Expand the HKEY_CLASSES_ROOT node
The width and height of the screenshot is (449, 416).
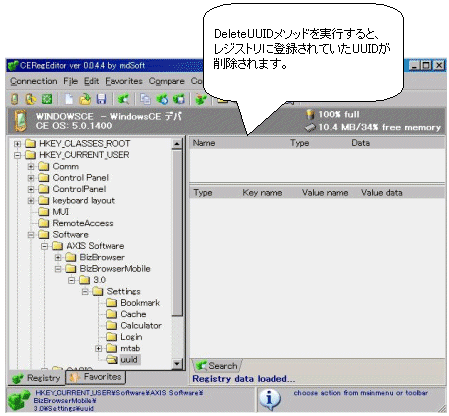pyautogui.click(x=17, y=144)
